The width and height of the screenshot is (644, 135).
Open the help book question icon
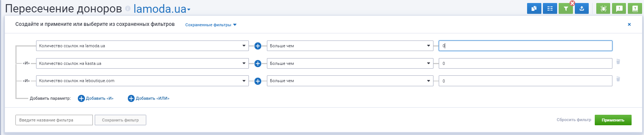[x=635, y=9]
